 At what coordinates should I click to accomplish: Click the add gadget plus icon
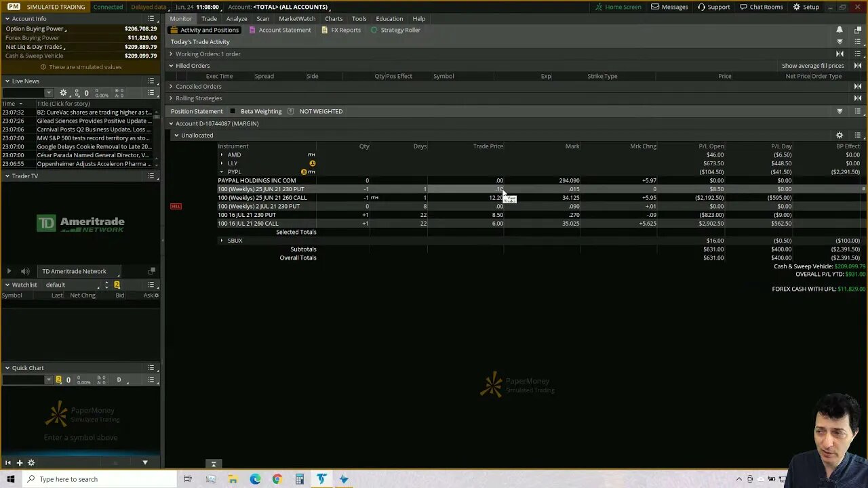pyautogui.click(x=20, y=462)
